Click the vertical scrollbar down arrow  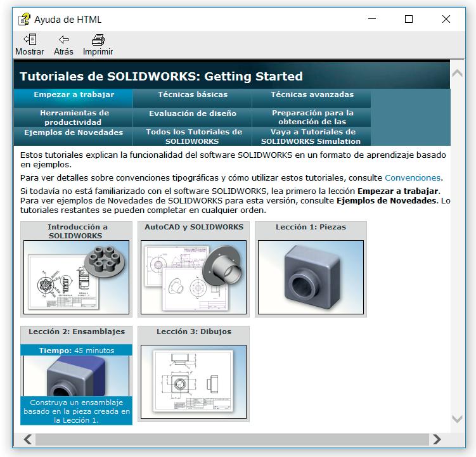[x=457, y=419]
